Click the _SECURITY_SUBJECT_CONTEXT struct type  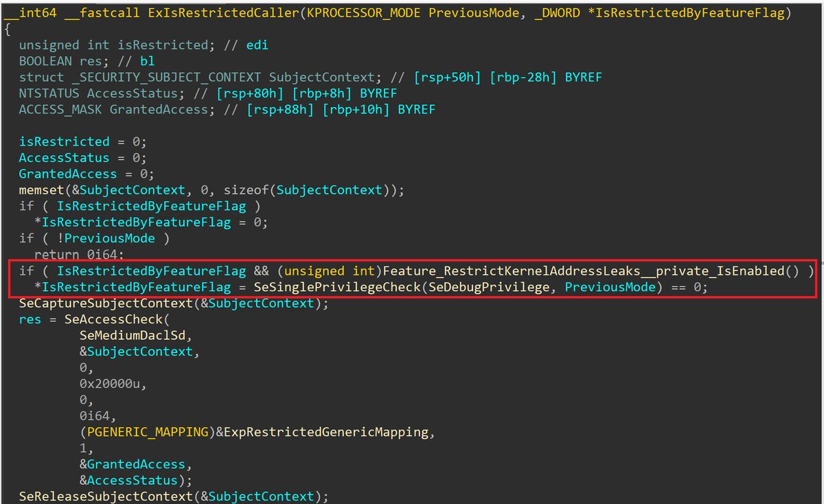click(x=168, y=77)
